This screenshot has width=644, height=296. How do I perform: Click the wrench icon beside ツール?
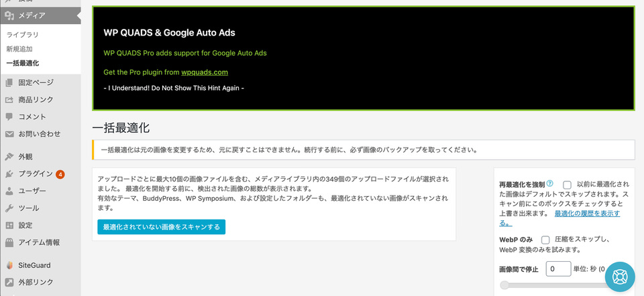pyautogui.click(x=9, y=208)
